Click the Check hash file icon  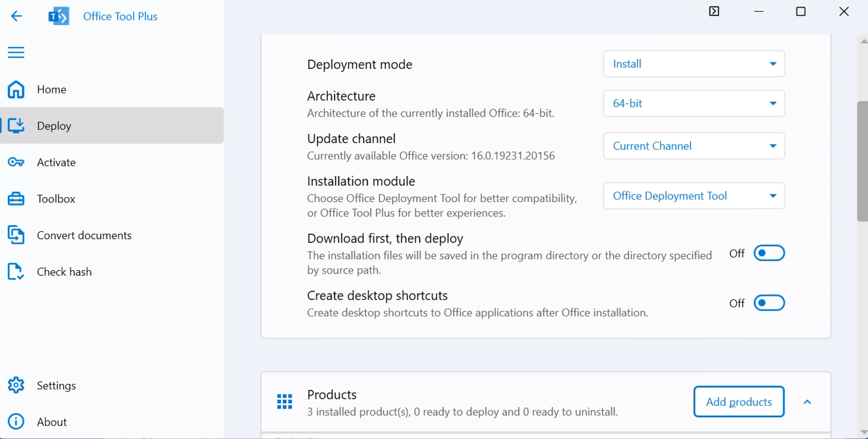16,271
